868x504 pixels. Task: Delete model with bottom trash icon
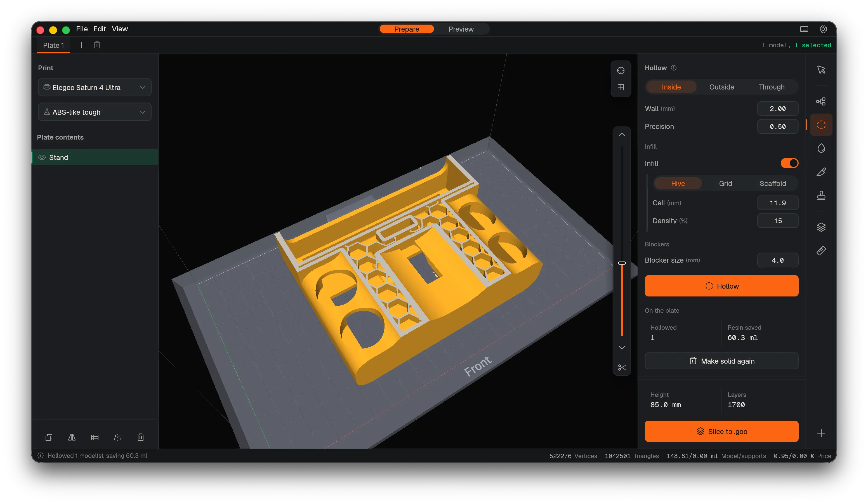point(141,437)
